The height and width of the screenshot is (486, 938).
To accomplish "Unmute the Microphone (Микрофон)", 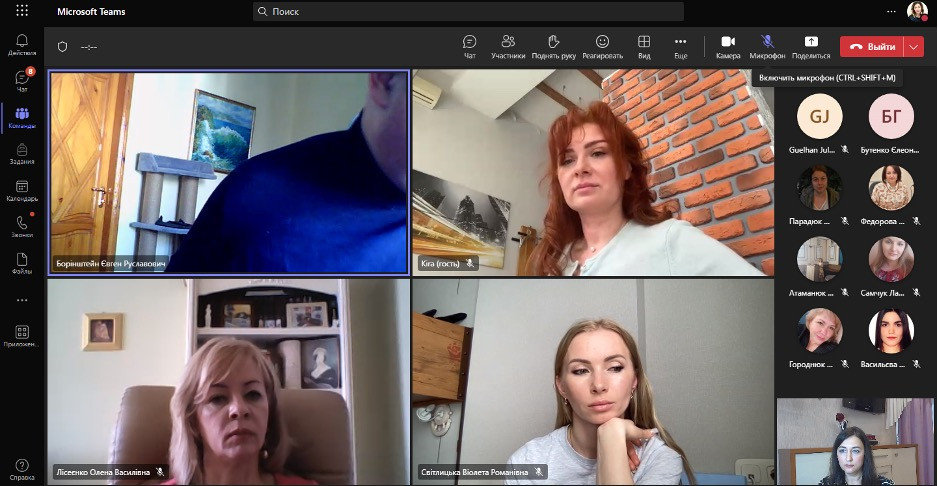I will [768, 47].
